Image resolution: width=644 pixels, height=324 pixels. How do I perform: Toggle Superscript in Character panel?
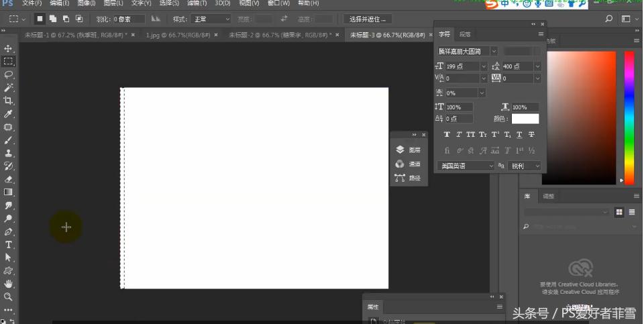[495, 135]
